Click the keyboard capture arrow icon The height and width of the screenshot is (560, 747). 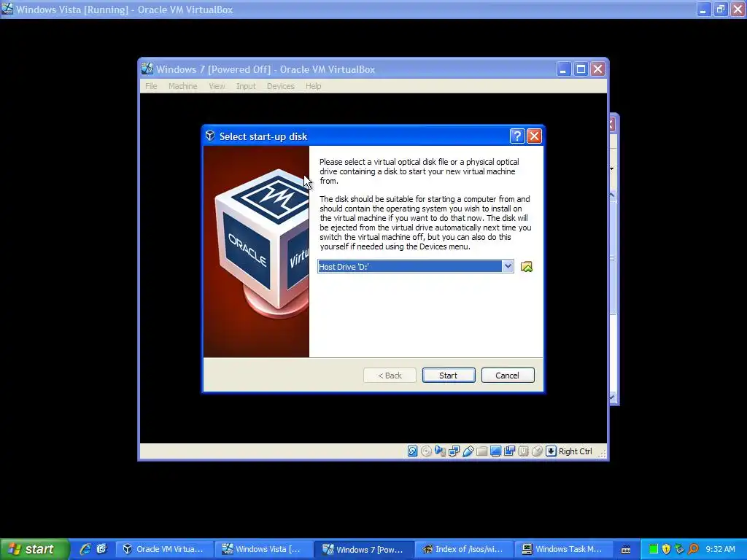pyautogui.click(x=551, y=451)
